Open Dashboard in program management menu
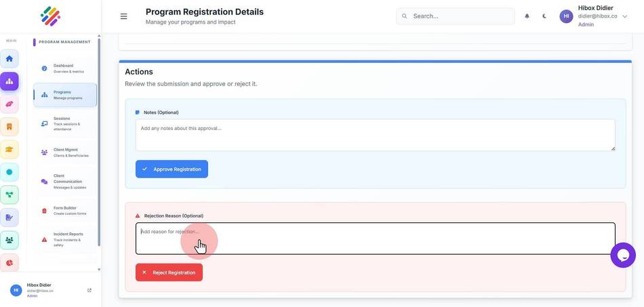 click(x=65, y=68)
